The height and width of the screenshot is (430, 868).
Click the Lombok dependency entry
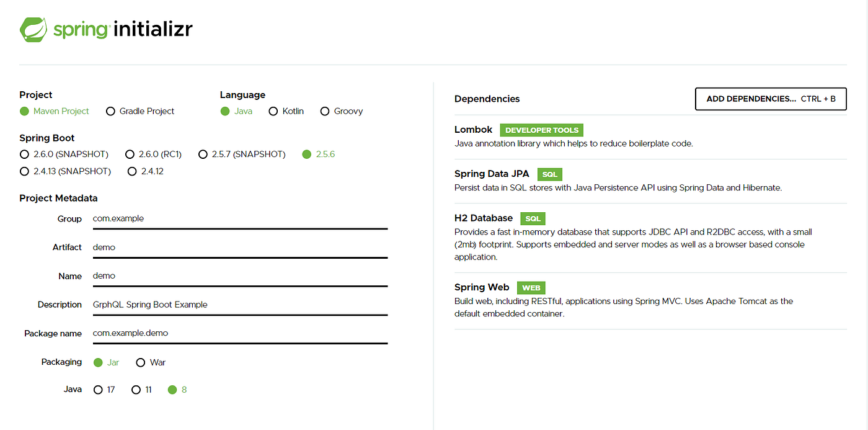tap(473, 130)
